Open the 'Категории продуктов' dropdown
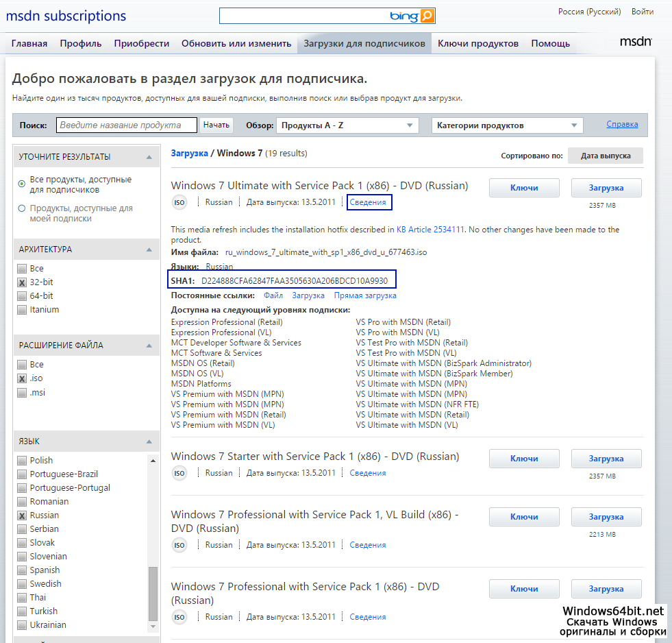The width and height of the screenshot is (672, 643). (508, 125)
